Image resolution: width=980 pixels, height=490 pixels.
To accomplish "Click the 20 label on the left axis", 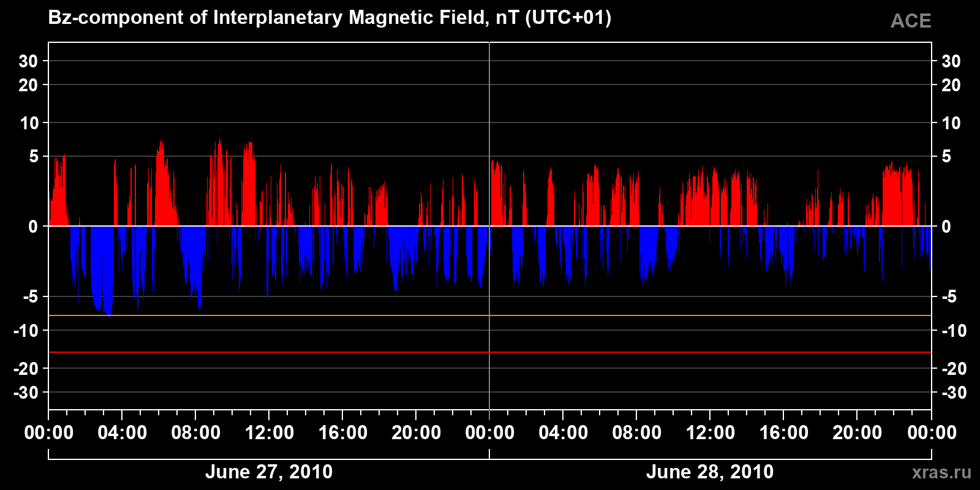I will [x=28, y=85].
